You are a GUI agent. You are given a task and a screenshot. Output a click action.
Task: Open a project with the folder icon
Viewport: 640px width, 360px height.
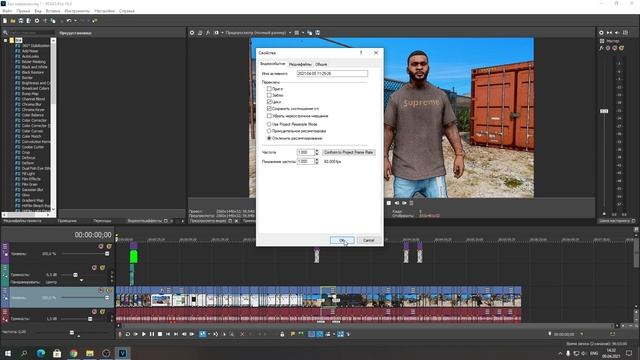coord(13,20)
